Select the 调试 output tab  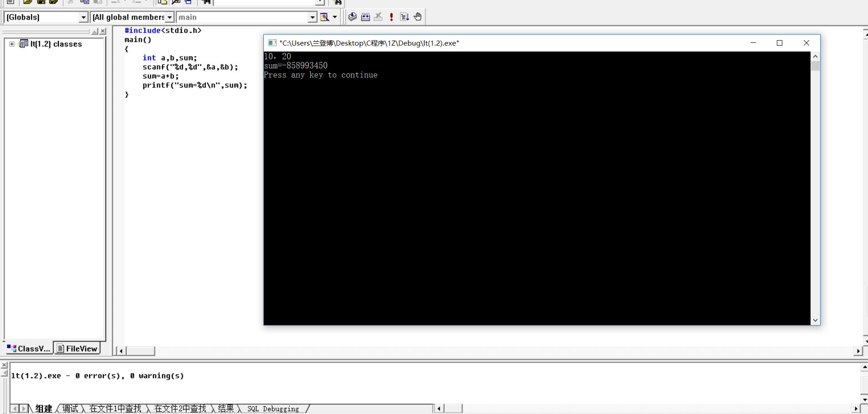(x=70, y=409)
